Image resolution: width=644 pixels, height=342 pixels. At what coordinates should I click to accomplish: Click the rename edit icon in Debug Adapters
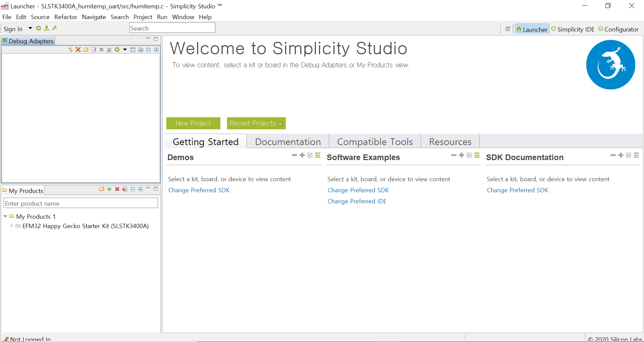[x=94, y=50]
